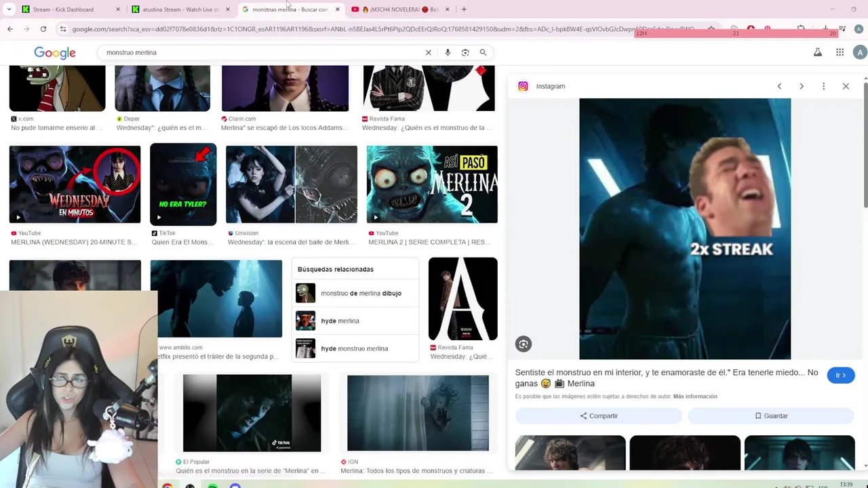Bookmark this page with the star icon
868x488 pixels.
(x=711, y=29)
